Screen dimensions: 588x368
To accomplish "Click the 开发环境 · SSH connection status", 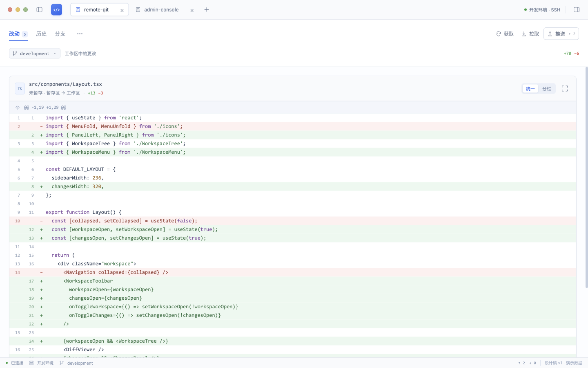I will pos(542,10).
